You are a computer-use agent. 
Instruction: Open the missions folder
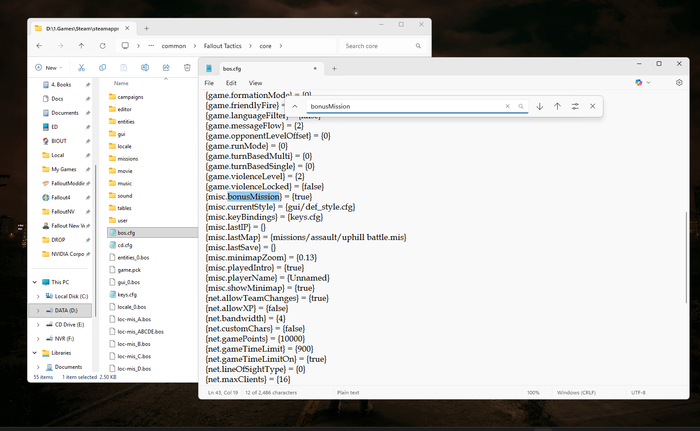click(x=128, y=158)
